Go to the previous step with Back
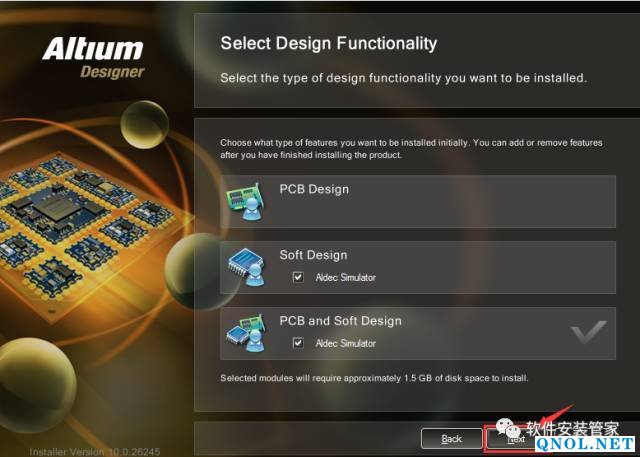640x457 pixels. click(x=451, y=439)
